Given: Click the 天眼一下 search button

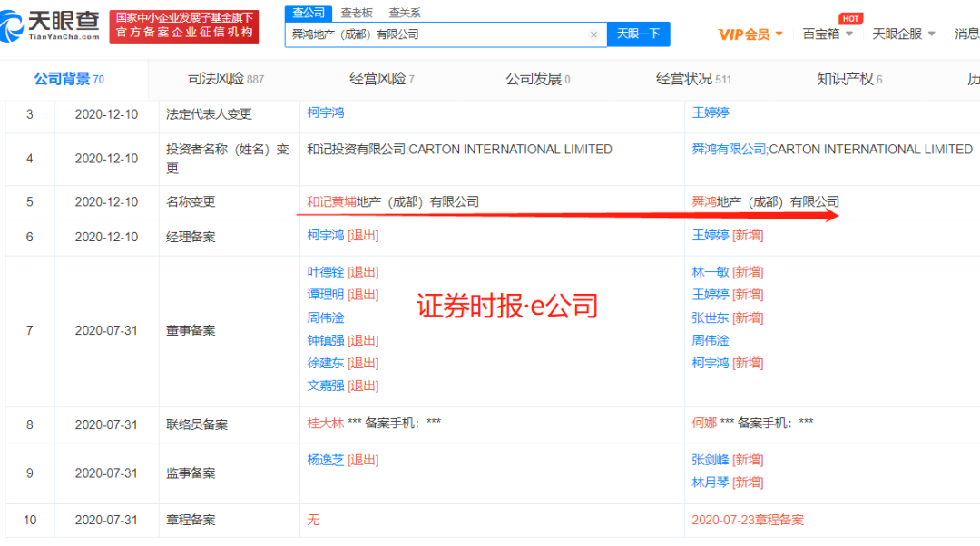Looking at the screenshot, I should (638, 34).
